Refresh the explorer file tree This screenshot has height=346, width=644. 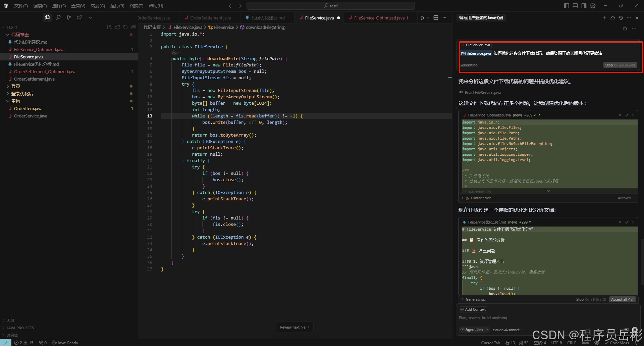point(125,27)
